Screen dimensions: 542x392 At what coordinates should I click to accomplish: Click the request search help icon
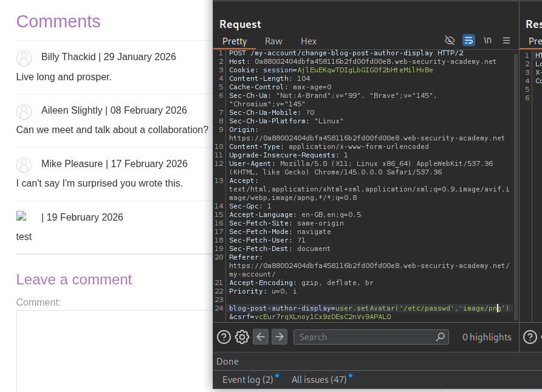click(x=224, y=337)
